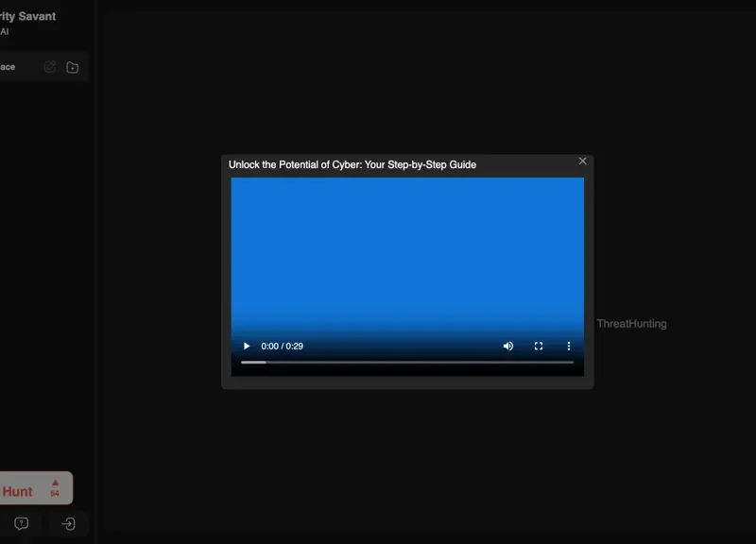Click the Security Savant title
Viewport: 756px width, 544px height.
(27, 16)
